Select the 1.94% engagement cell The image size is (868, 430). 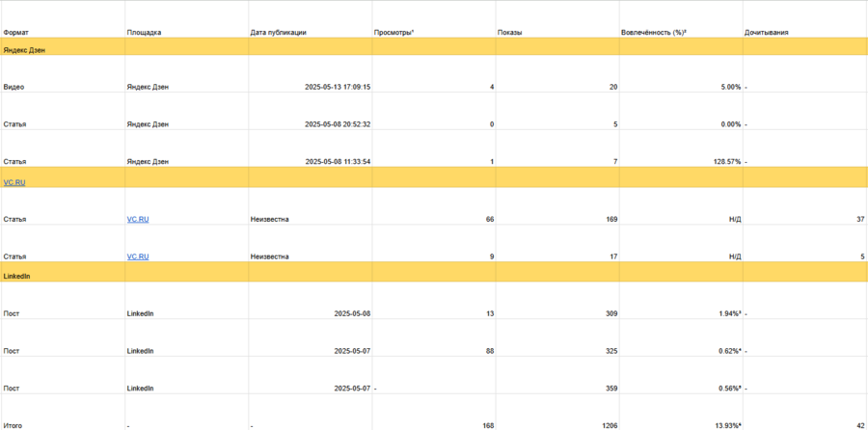[681, 301]
